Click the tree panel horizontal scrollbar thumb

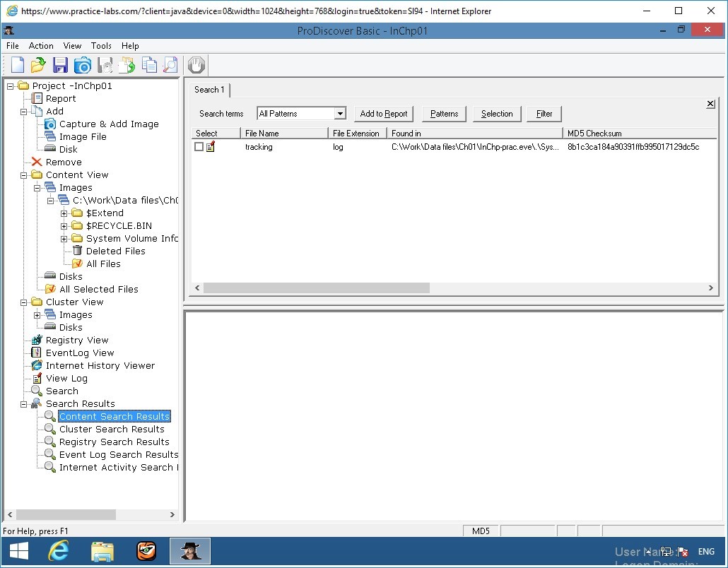[66, 514]
